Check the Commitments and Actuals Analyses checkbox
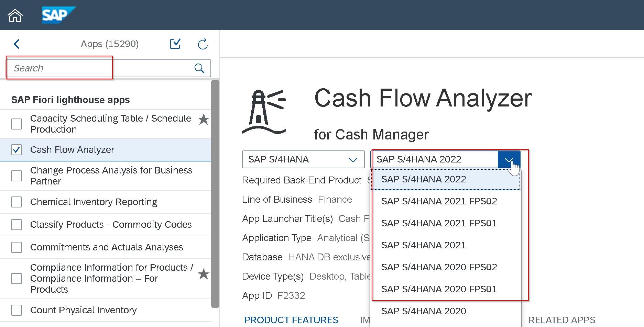Screen dimensions: 644x327 click(x=16, y=247)
